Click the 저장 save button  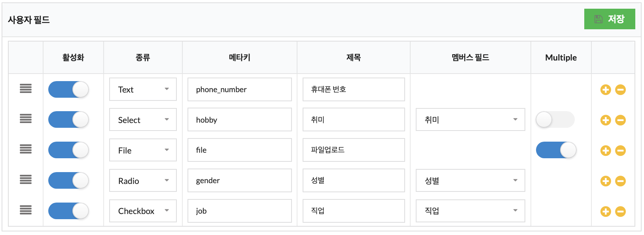pos(610,19)
